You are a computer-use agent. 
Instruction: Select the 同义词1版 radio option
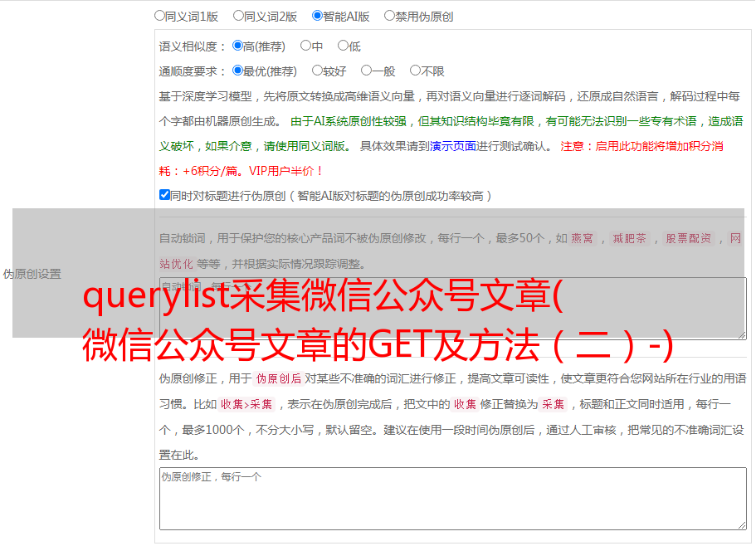pos(159,16)
